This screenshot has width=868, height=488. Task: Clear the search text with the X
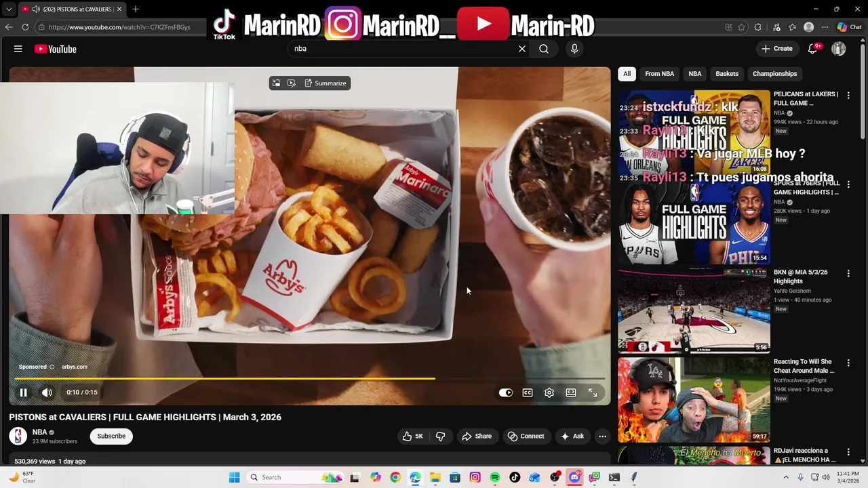[522, 49]
